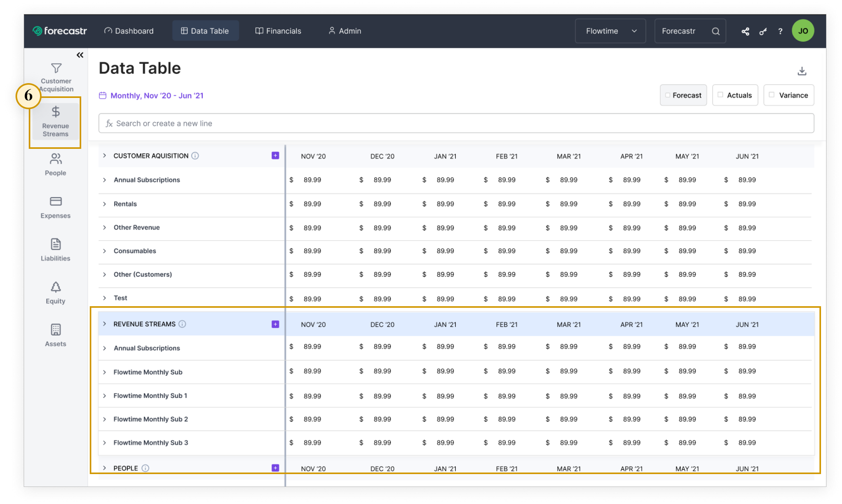The width and height of the screenshot is (842, 504).
Task: Collapse the sidebar with the double chevron
Action: [80, 55]
